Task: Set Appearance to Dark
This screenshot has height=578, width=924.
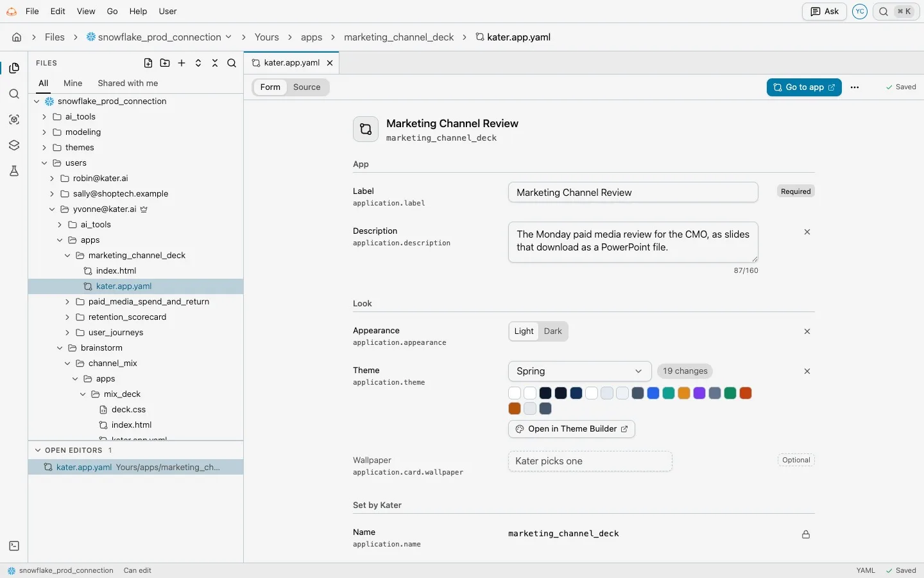Action: click(x=553, y=331)
